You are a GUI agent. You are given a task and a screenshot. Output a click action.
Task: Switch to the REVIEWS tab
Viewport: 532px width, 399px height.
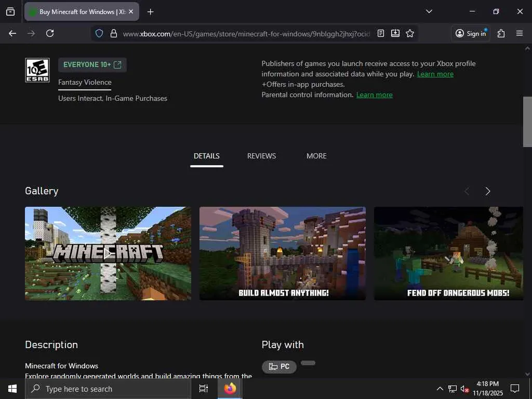[x=262, y=156]
